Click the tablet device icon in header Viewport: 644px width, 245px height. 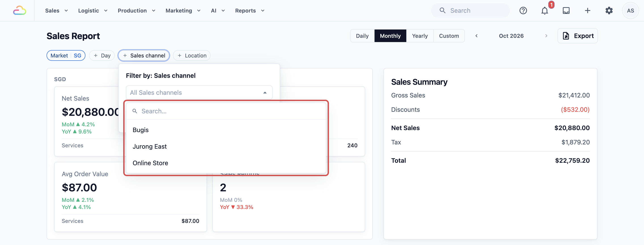[566, 11]
